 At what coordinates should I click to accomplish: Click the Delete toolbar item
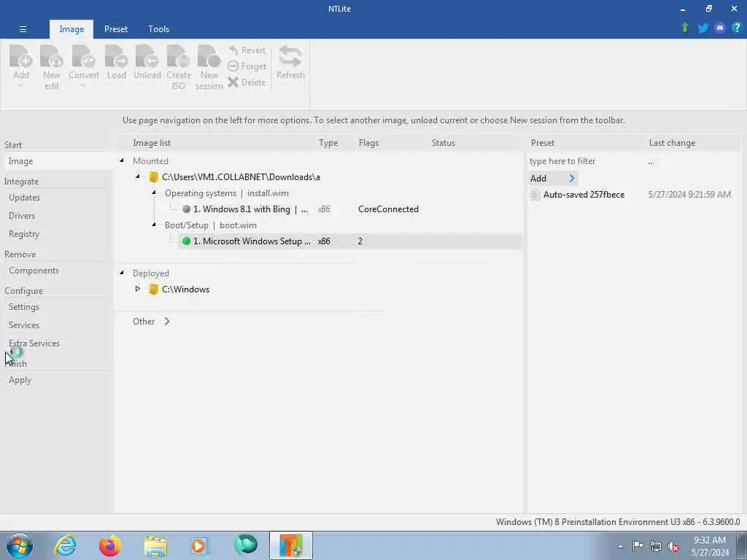(247, 82)
